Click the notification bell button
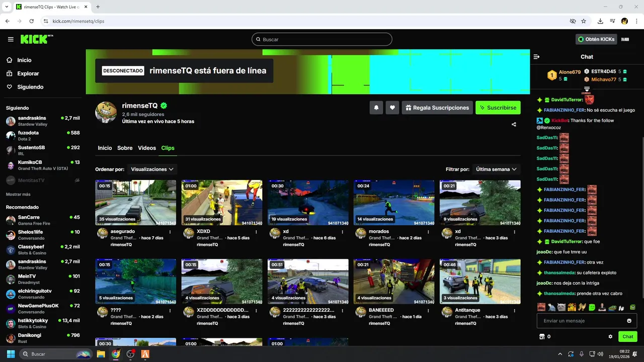Screen dimensions: 644x362 click(376, 108)
